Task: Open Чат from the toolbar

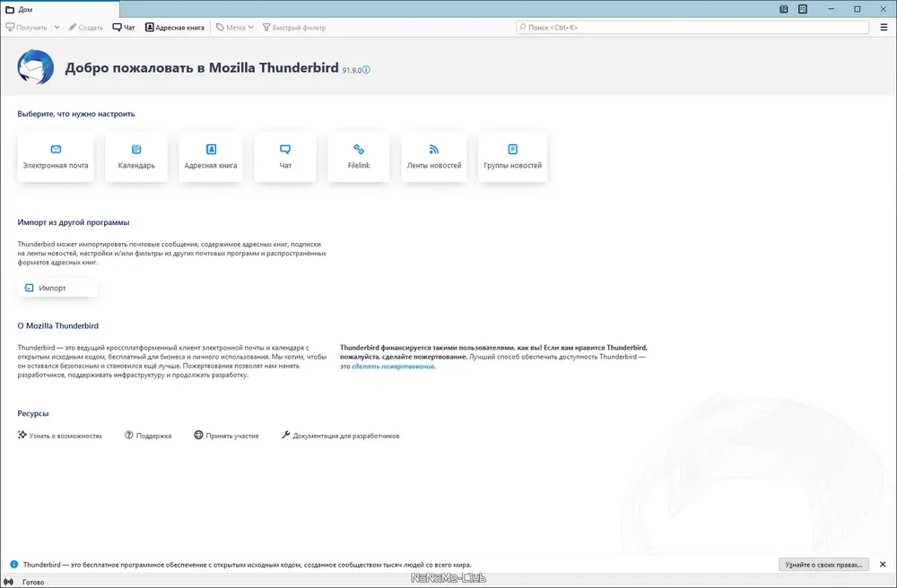Action: (x=124, y=28)
